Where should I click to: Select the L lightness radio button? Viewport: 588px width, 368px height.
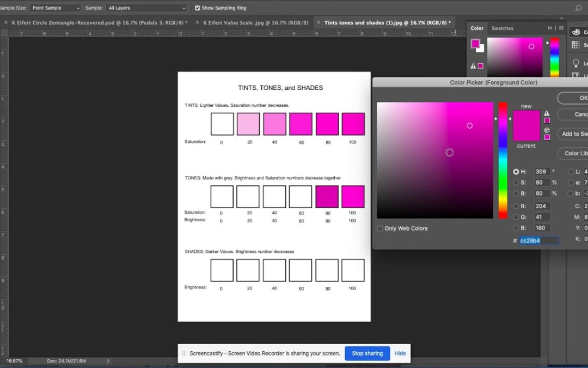(x=571, y=172)
